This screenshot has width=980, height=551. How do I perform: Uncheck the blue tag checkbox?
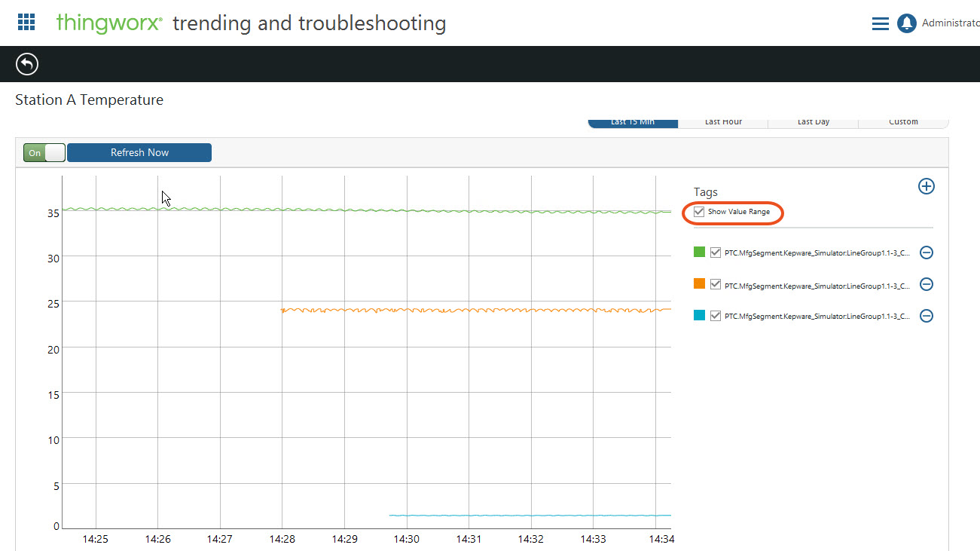click(x=715, y=315)
